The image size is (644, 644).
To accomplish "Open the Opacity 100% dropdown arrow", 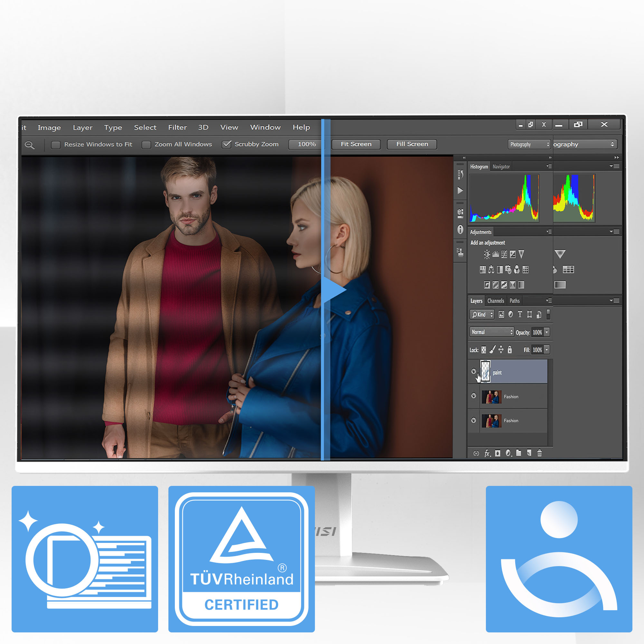I will [547, 332].
